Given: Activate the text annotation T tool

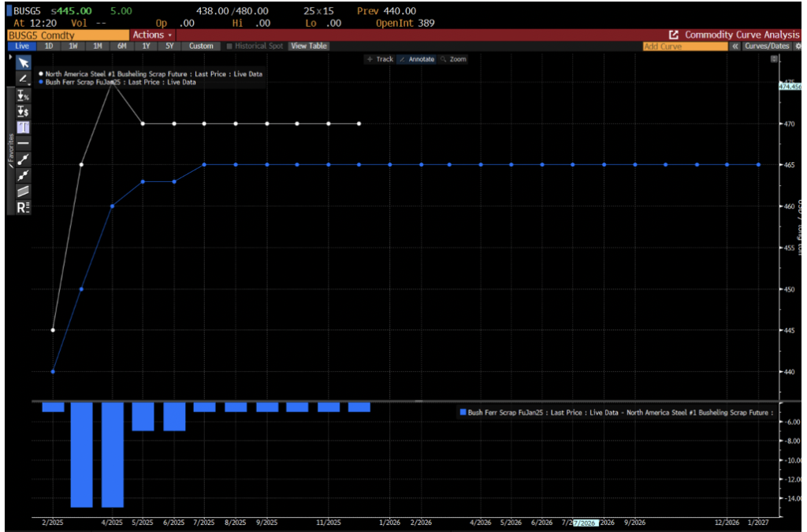Looking at the screenshot, I should 23,127.
